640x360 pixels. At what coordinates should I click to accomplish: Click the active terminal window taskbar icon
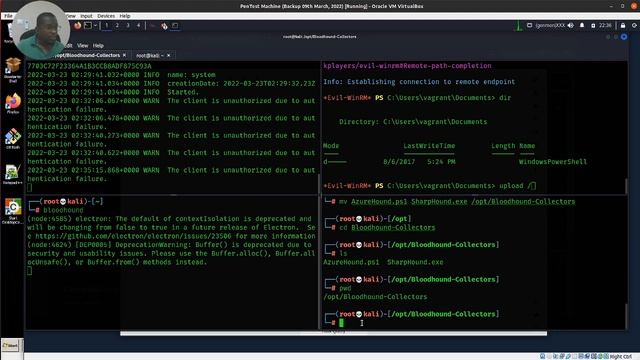[175, 26]
